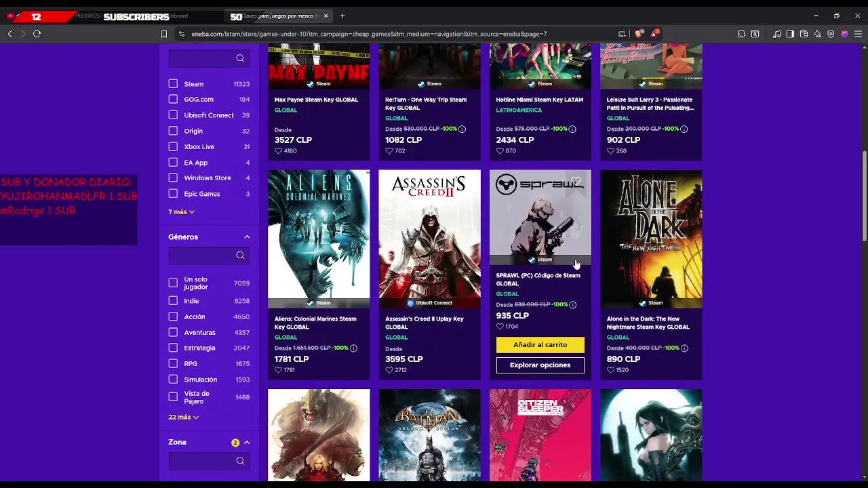
Task: Collapse the Géneros filter section
Action: (247, 237)
